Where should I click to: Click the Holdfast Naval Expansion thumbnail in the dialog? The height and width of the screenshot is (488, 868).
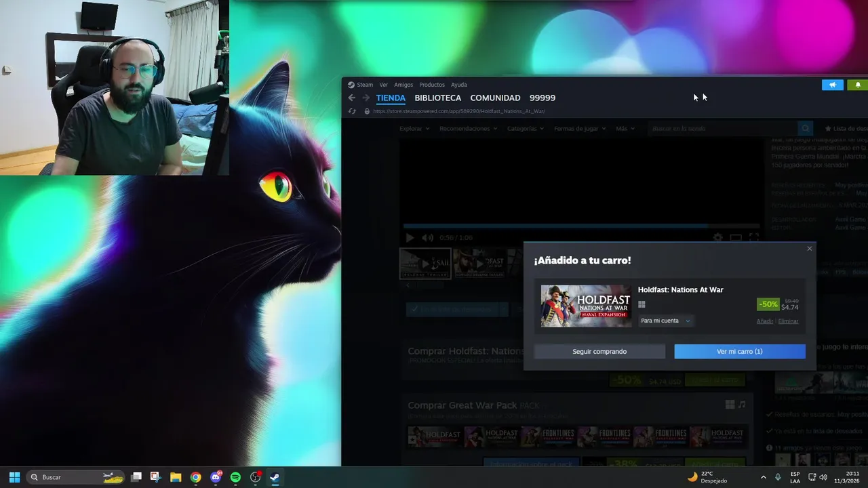click(586, 306)
